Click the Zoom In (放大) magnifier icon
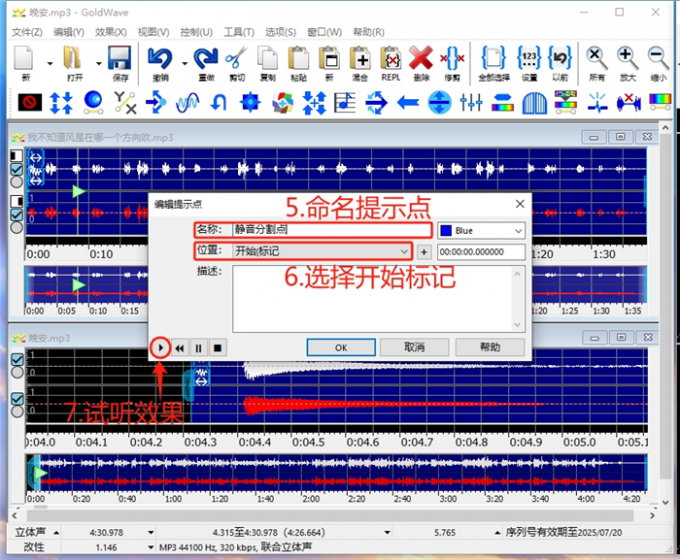Viewport: 680px width, 560px height. click(x=628, y=59)
